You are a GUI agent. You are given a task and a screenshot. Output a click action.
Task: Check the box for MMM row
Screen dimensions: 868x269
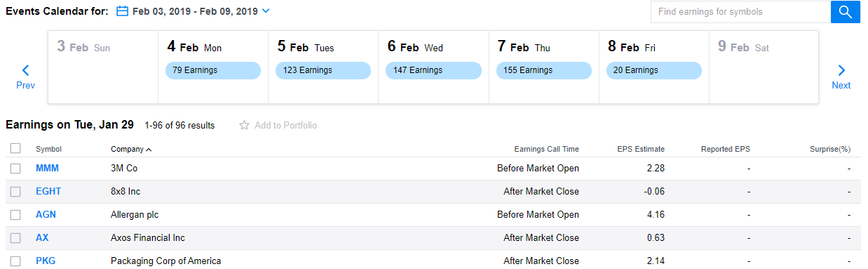(x=15, y=169)
